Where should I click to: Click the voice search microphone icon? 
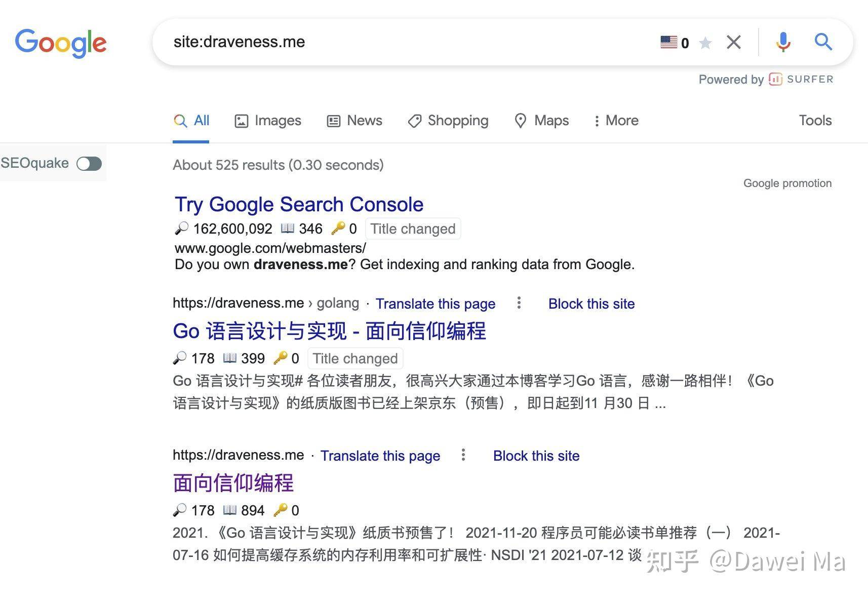point(783,42)
